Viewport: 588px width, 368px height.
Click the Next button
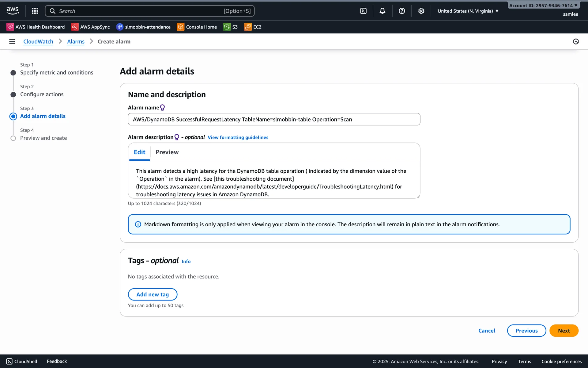[x=563, y=331]
